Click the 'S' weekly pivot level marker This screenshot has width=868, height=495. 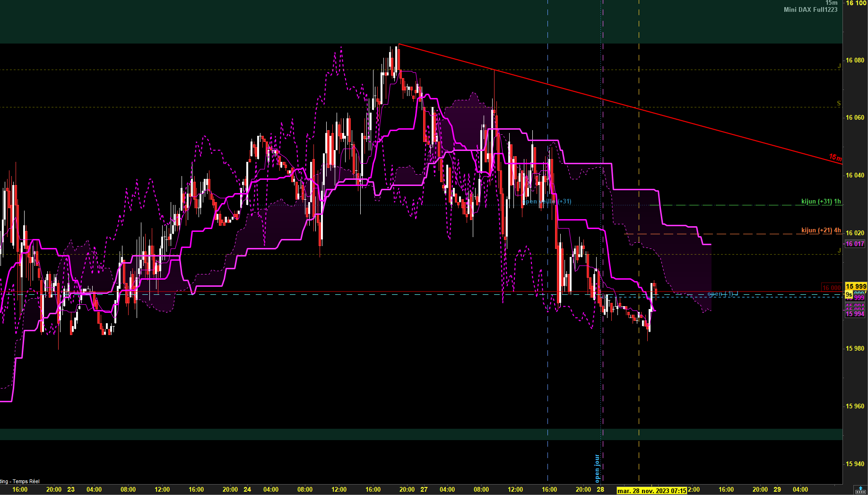coord(839,103)
